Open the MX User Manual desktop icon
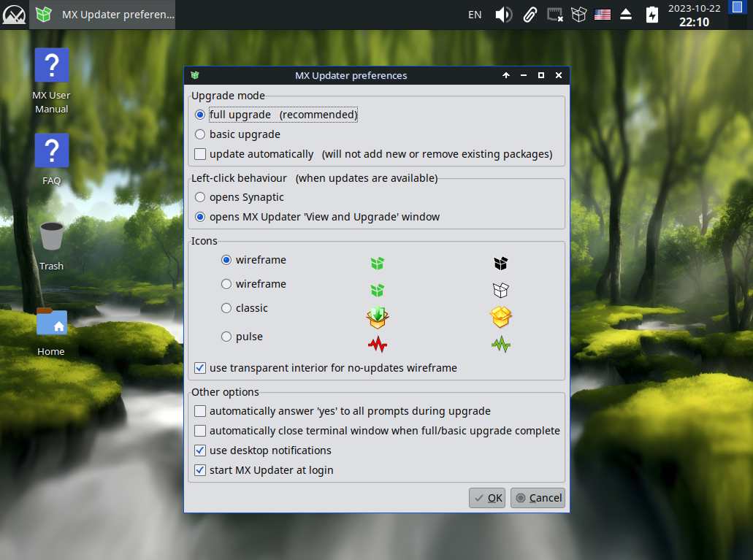Screen dimensions: 753x560 pyautogui.click(x=51, y=81)
